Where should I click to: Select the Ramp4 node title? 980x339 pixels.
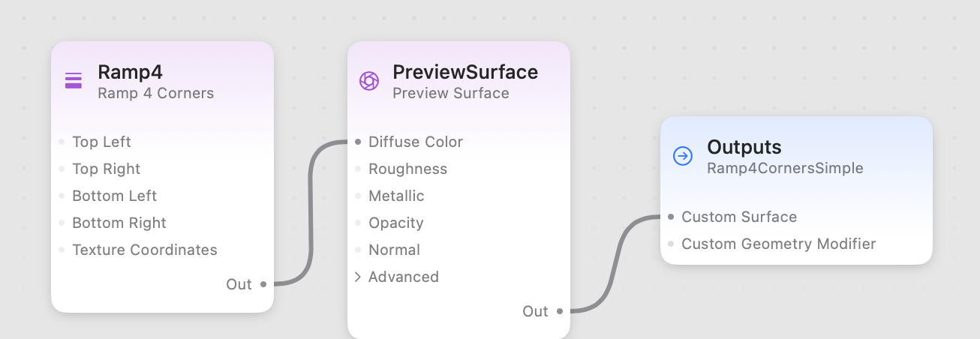click(x=130, y=72)
